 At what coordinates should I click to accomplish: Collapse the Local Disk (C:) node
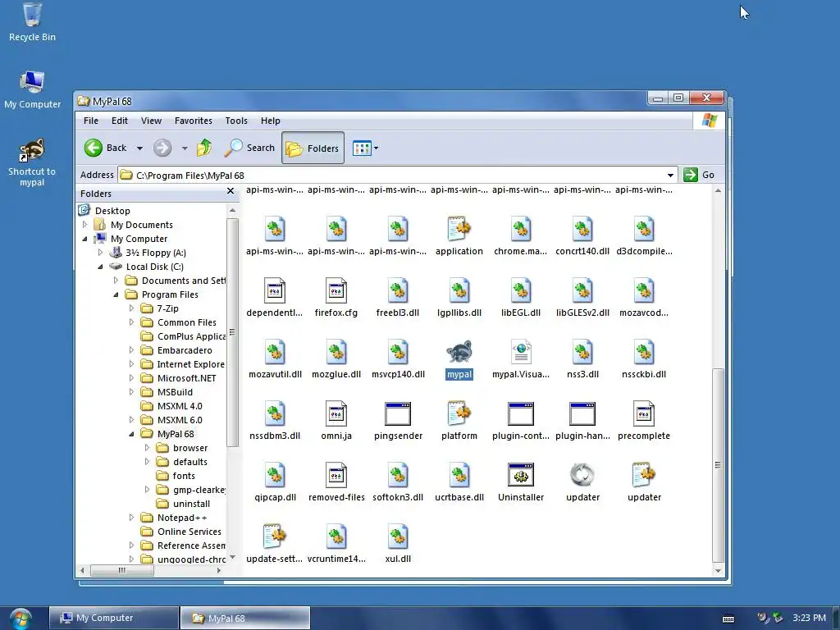pyautogui.click(x=100, y=267)
